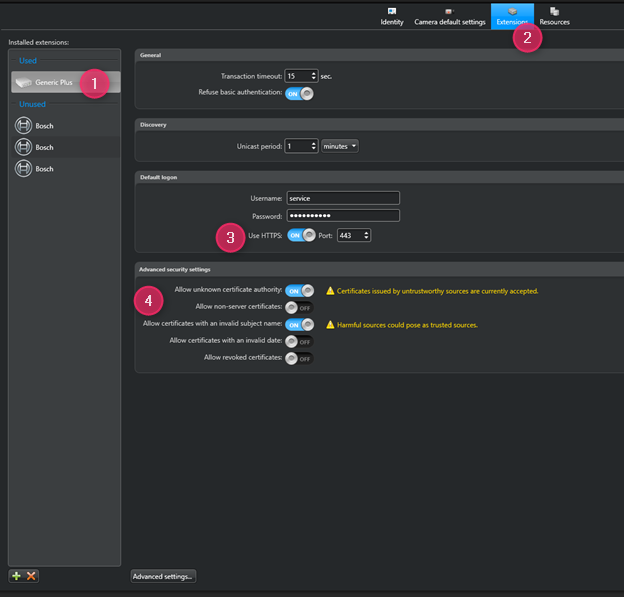Click the red remove extension X icon
Screen dimensions: 624x597
click(x=31, y=576)
